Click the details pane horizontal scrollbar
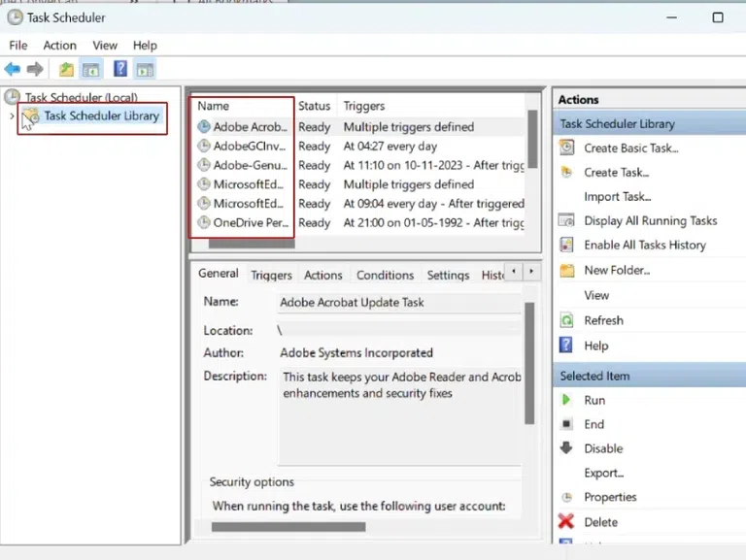The height and width of the screenshot is (560, 746). [x=288, y=527]
